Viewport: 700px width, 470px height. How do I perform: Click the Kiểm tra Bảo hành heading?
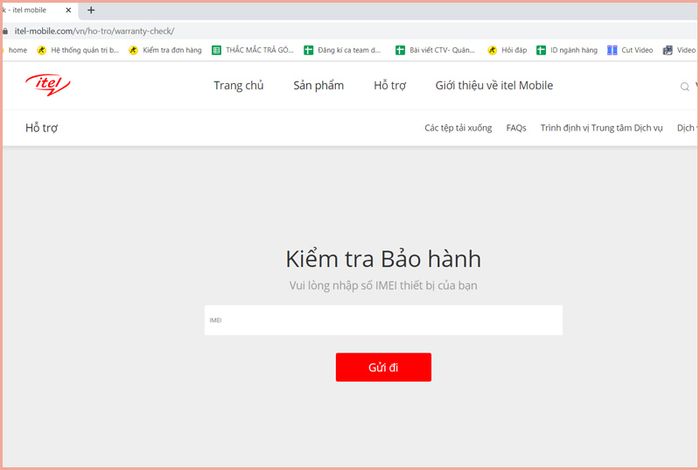pyautogui.click(x=383, y=259)
